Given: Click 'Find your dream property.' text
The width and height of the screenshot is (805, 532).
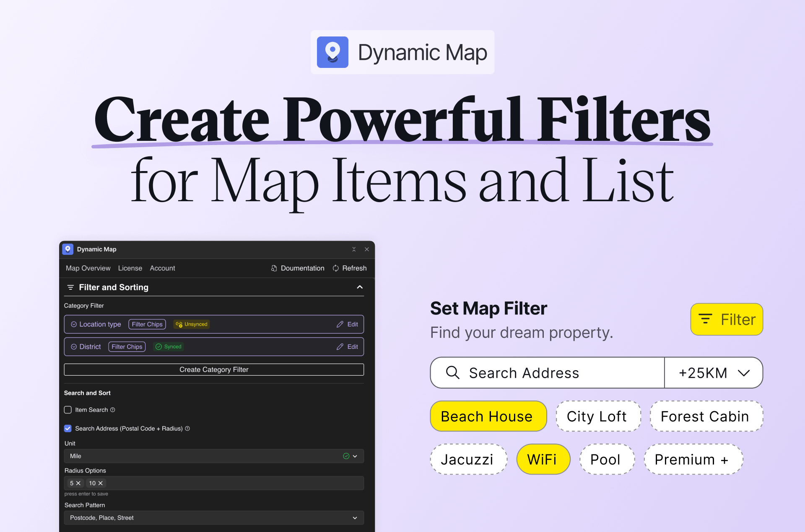Looking at the screenshot, I should point(522,332).
